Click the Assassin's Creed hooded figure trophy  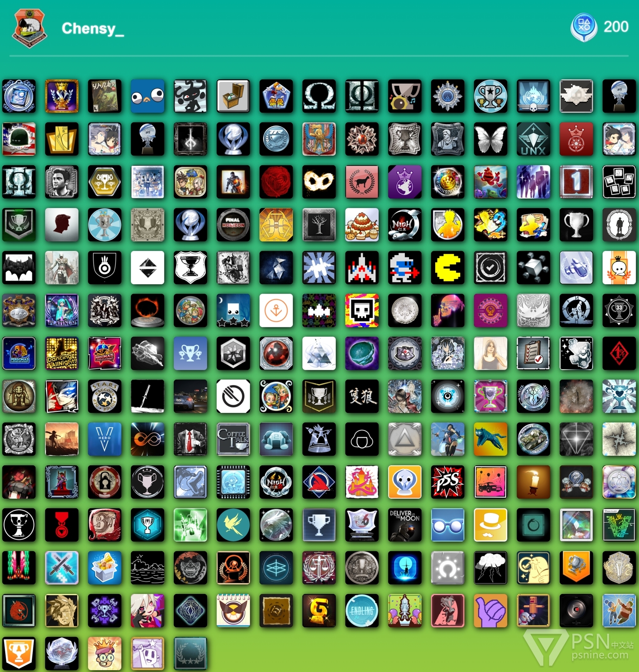pos(62,267)
